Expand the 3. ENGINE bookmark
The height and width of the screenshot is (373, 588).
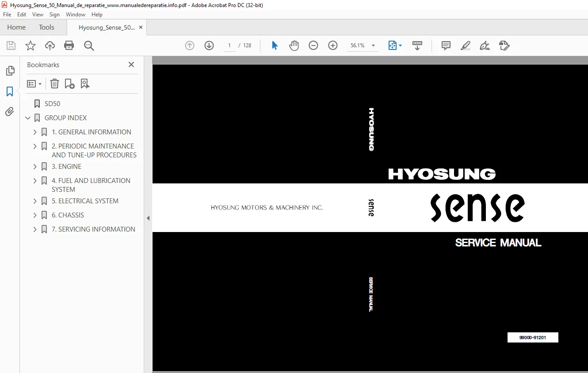[x=35, y=167]
